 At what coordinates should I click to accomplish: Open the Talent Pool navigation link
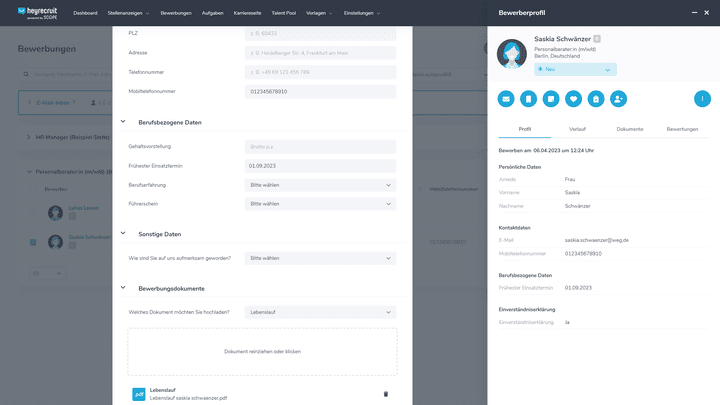click(x=284, y=13)
